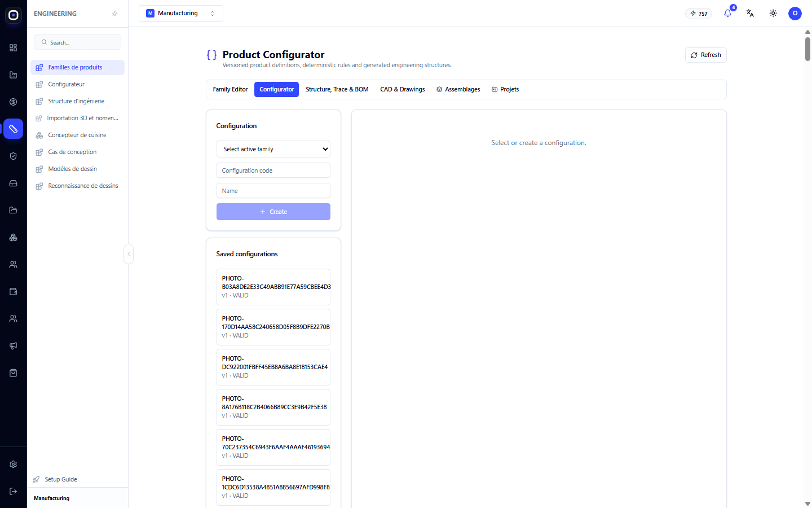Open the Select active family dropdown
This screenshot has height=508, width=812.
click(273, 149)
